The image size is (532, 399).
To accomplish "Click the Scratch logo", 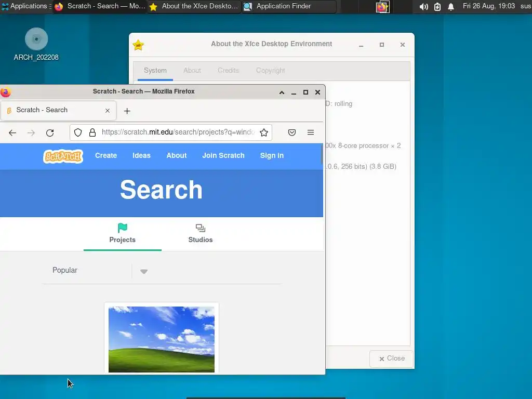I will (63, 156).
